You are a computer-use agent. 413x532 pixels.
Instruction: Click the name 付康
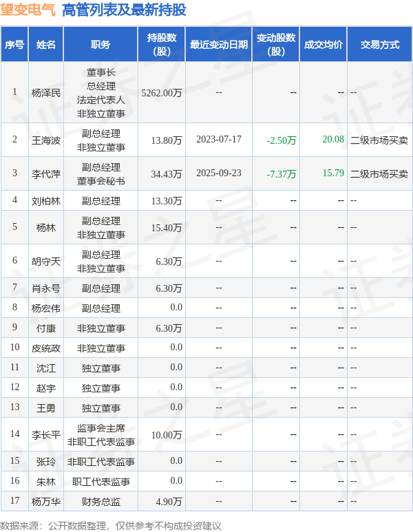46,328
